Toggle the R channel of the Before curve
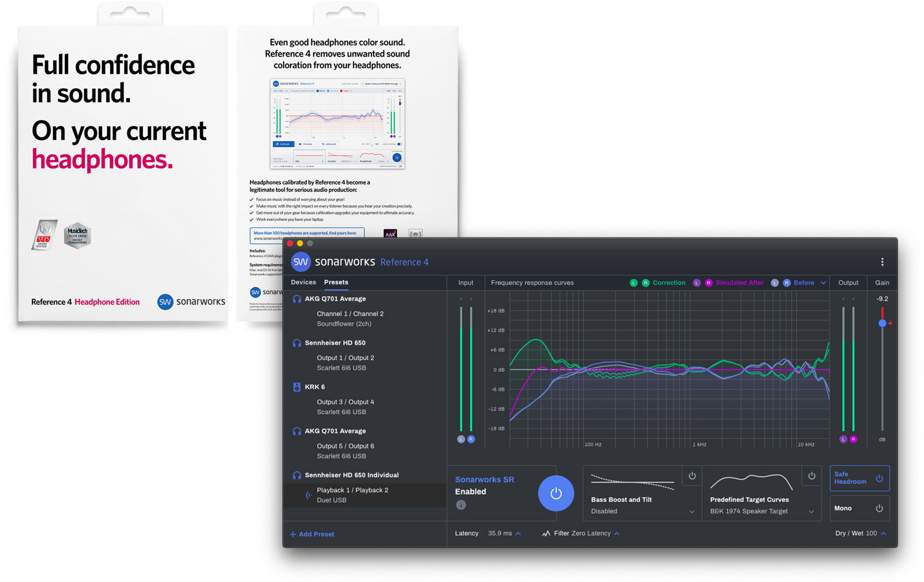Image resolution: width=924 pixels, height=582 pixels. tap(787, 283)
